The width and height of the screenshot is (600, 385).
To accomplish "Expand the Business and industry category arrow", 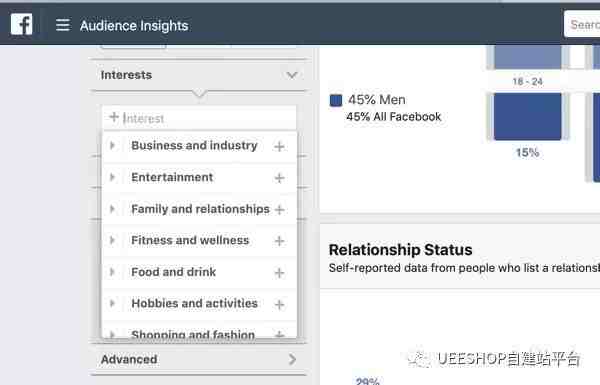I will tap(112, 145).
